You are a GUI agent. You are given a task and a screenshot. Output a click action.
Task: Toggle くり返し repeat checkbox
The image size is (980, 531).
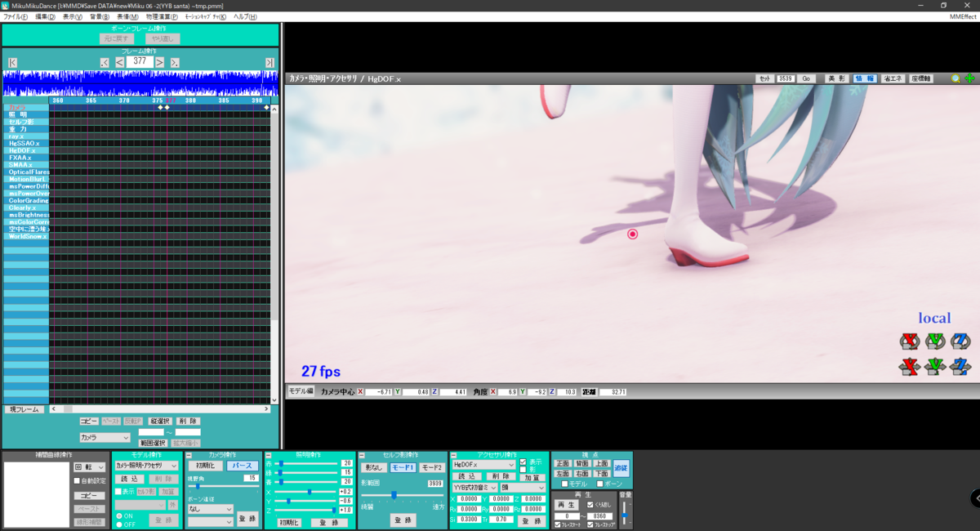point(590,505)
